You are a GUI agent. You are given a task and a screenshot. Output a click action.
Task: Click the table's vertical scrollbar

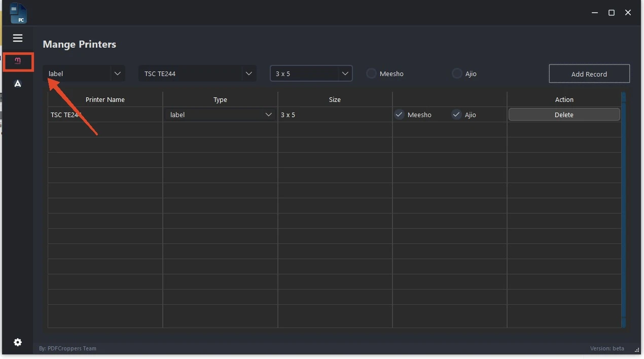(x=623, y=209)
